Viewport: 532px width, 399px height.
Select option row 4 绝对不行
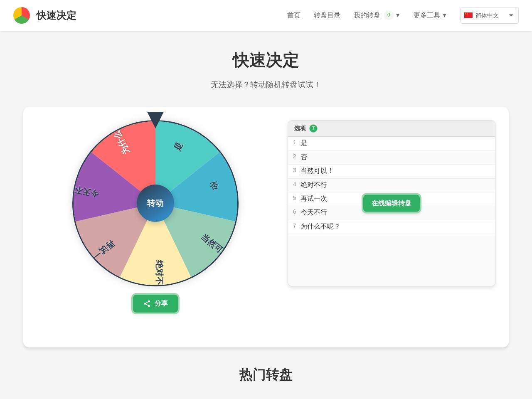(x=392, y=185)
